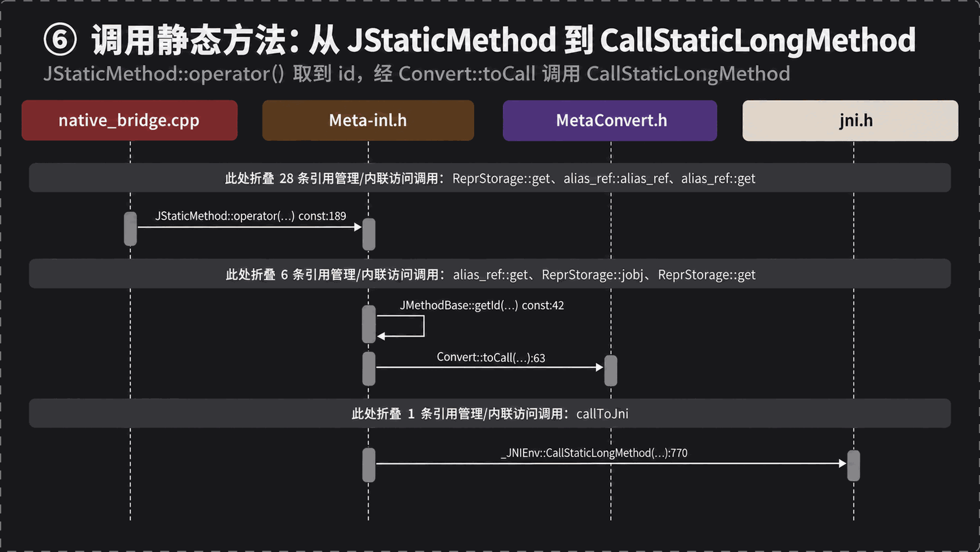Expand the collapsed 28 calls bar
The image size is (980, 552).
tap(490, 178)
